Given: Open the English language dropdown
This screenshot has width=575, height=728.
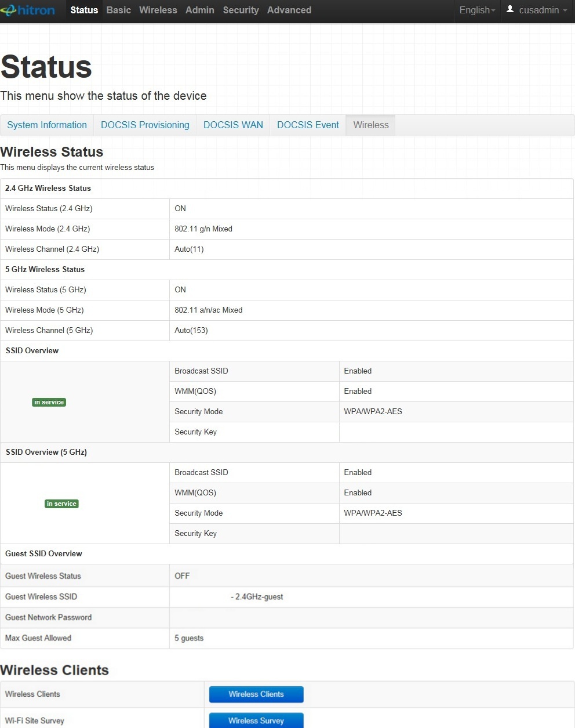Looking at the screenshot, I should pyautogui.click(x=477, y=10).
